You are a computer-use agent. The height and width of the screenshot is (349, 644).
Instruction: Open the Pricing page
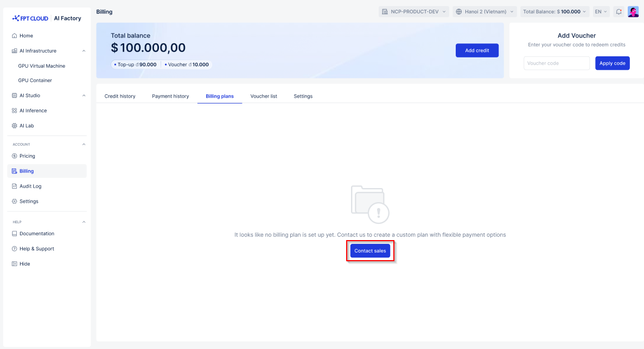tap(27, 156)
